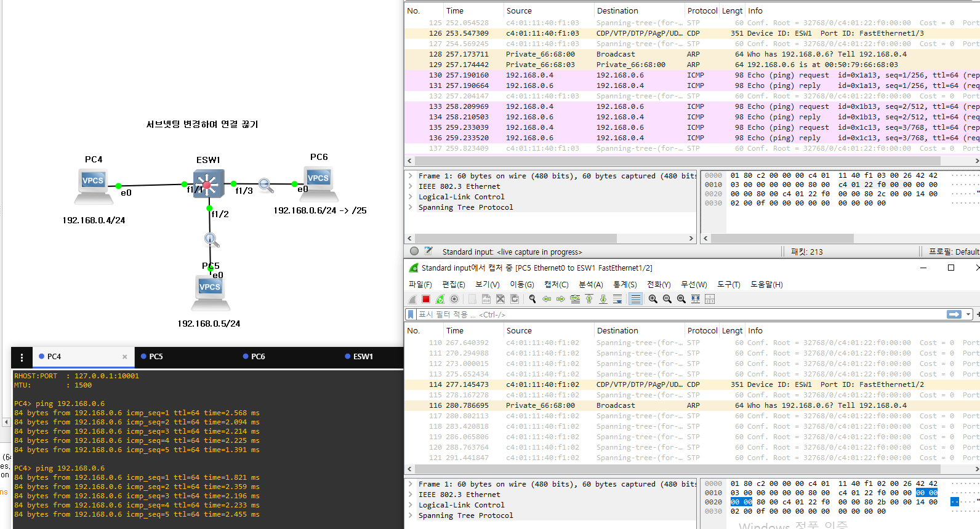
Task: Jump to the last packet
Action: point(603,299)
